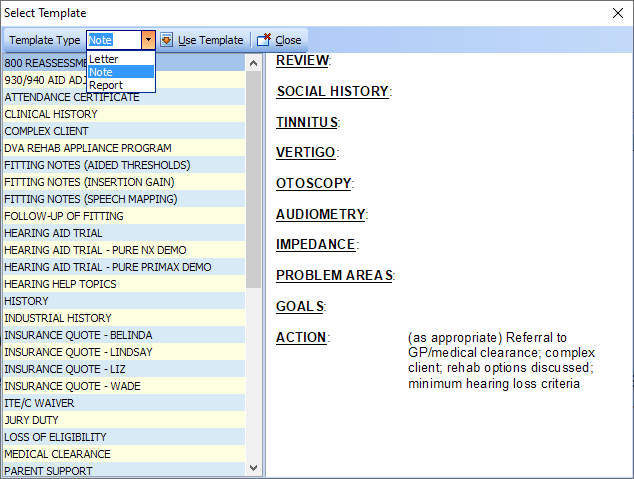
Task: Select the MEDICAL CLEARANCE template
Action: pyautogui.click(x=57, y=454)
